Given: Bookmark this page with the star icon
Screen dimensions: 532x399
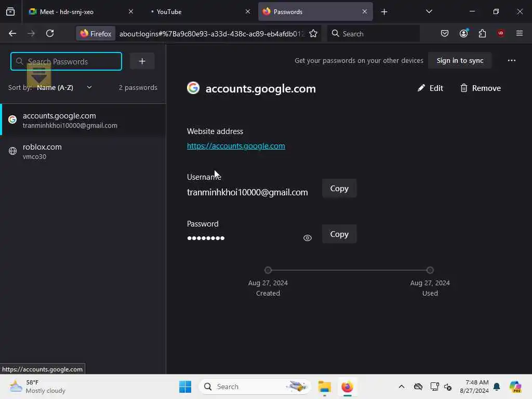Looking at the screenshot, I should (313, 34).
